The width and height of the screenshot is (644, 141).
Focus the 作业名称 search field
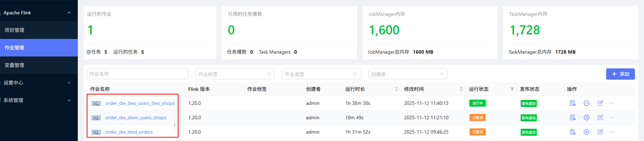pos(138,74)
